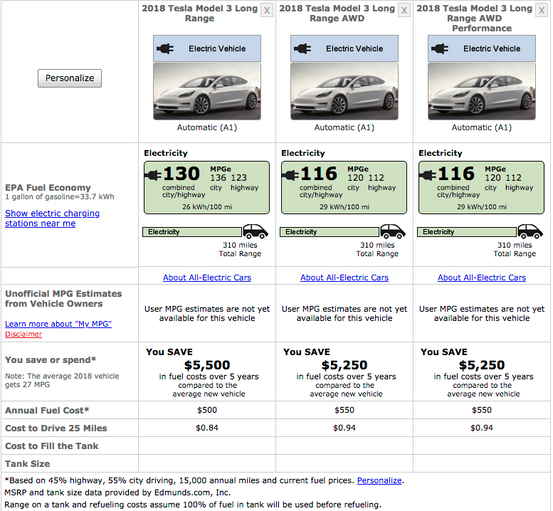Click the car icon beside AWD range bar
The image size is (553, 511).
point(393,231)
